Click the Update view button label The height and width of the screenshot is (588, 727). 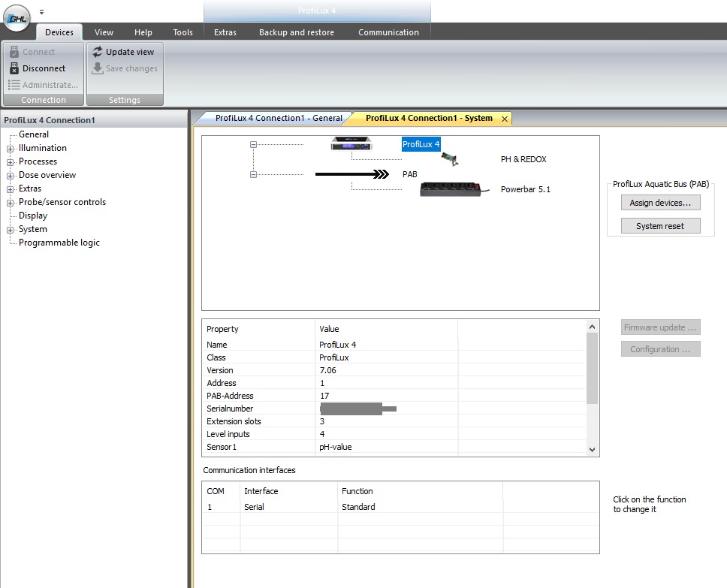130,52
